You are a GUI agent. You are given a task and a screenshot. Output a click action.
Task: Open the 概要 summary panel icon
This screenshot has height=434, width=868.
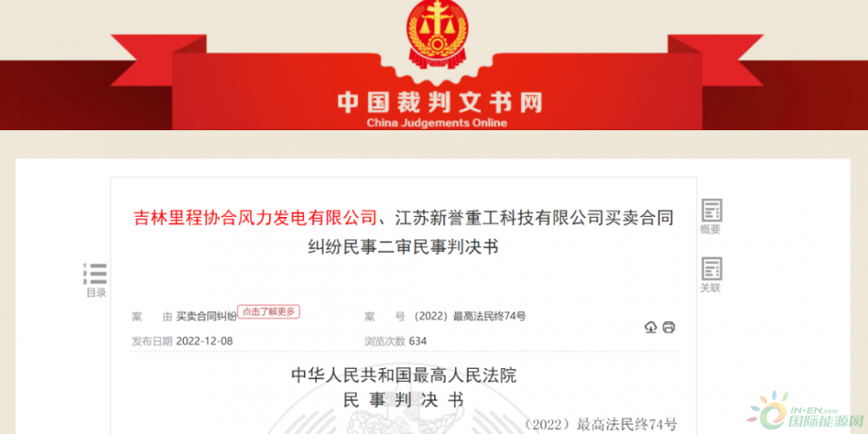(712, 211)
